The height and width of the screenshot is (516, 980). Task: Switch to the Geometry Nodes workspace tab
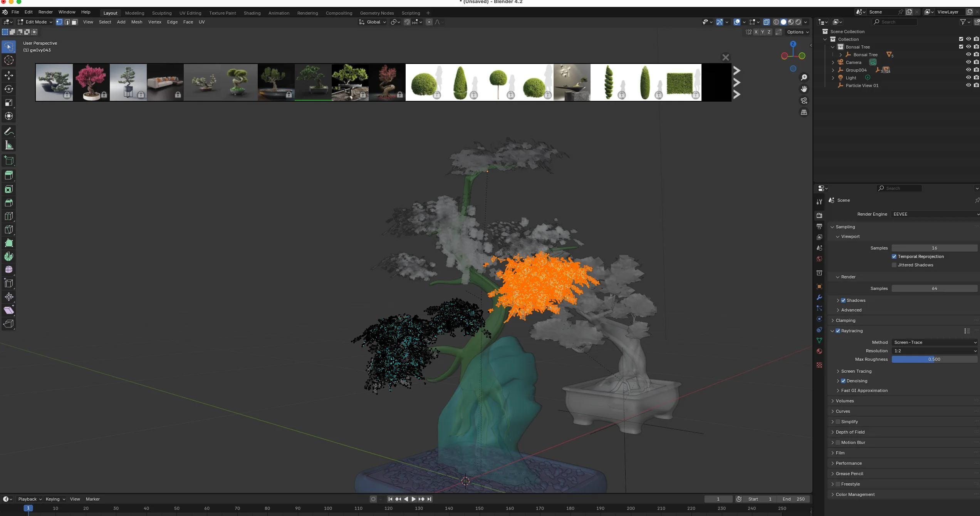[377, 13]
